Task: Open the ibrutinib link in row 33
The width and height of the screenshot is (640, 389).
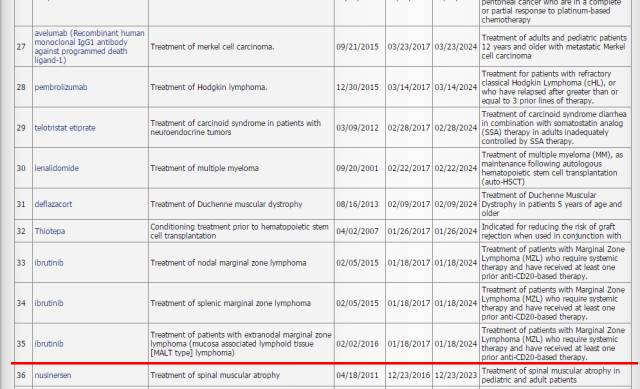Action: pos(49,263)
